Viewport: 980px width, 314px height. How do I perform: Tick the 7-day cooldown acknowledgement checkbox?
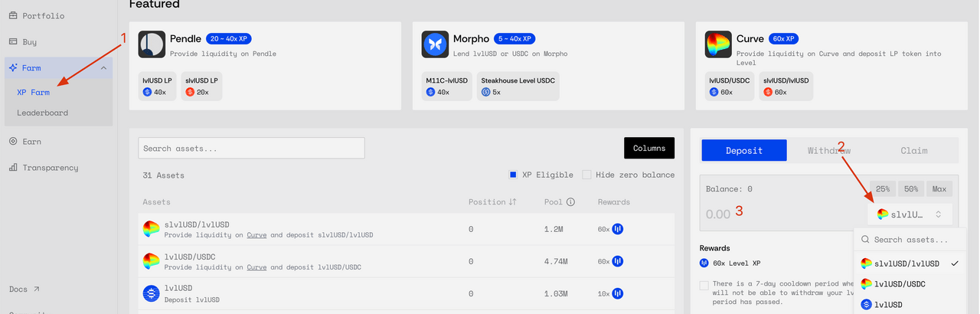704,286
